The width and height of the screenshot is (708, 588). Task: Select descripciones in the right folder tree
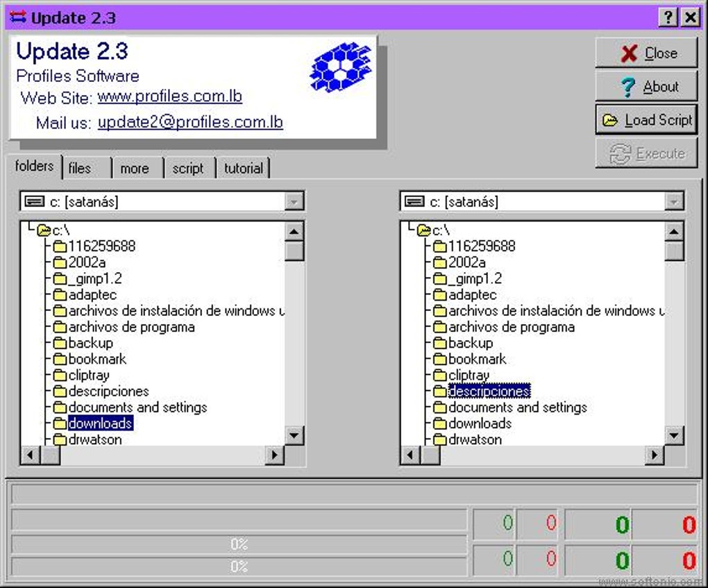[489, 391]
